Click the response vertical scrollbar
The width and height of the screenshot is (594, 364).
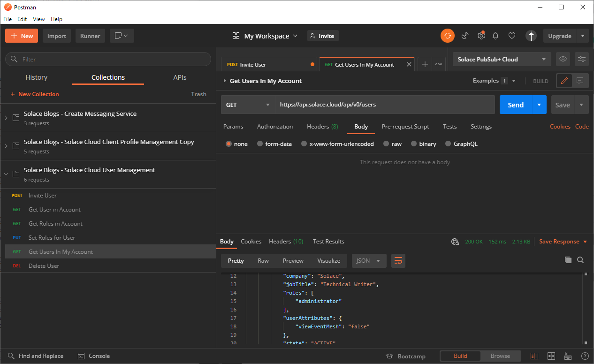(x=585, y=308)
